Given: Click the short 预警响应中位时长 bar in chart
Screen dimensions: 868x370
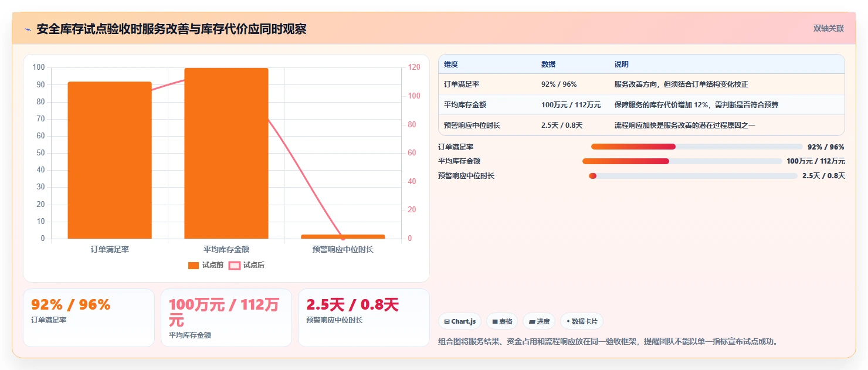Looking at the screenshot, I should (x=343, y=237).
